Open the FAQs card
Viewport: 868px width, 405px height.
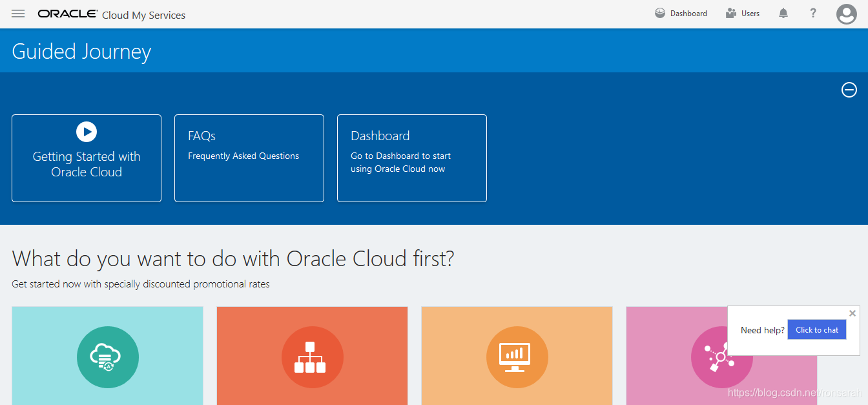tap(249, 158)
